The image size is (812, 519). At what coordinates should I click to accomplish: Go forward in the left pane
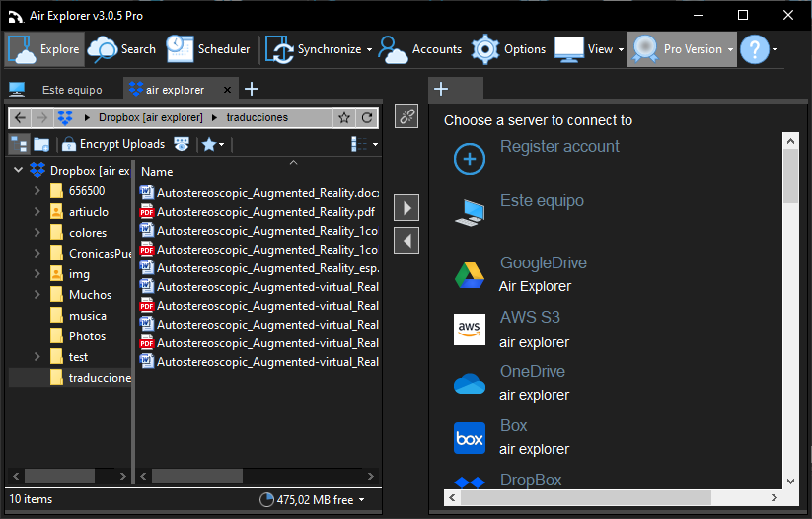(41, 118)
